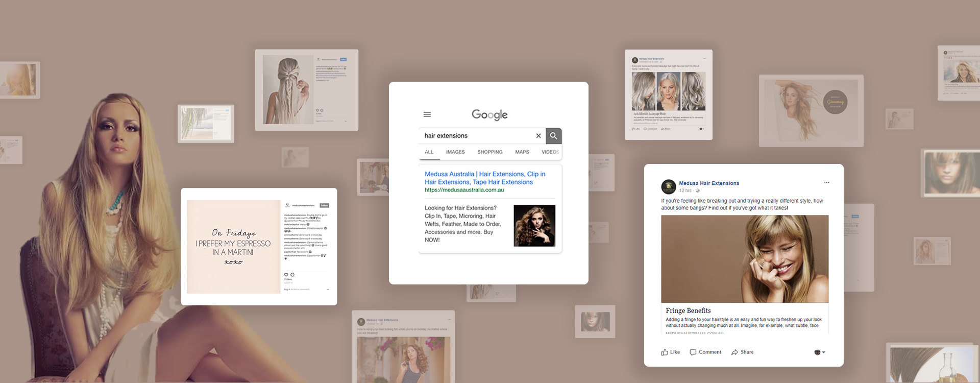Image resolution: width=980 pixels, height=383 pixels.
Task: Switch to the MAPS tab
Action: click(522, 152)
